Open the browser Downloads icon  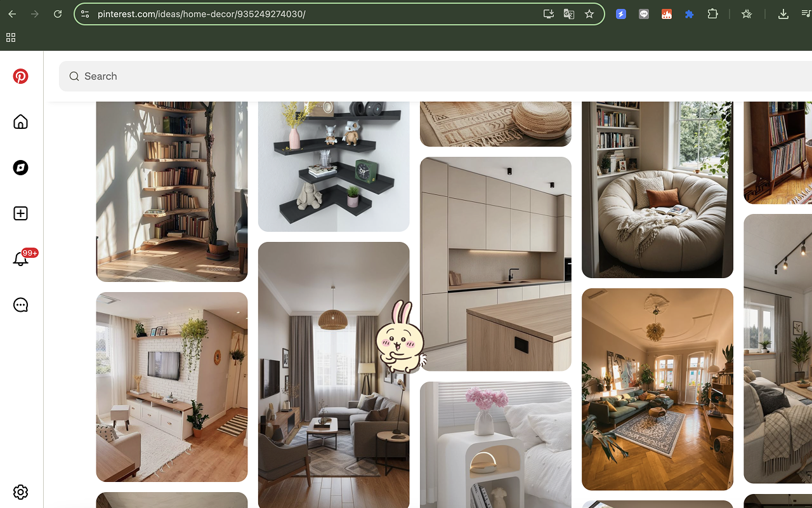pyautogui.click(x=783, y=14)
